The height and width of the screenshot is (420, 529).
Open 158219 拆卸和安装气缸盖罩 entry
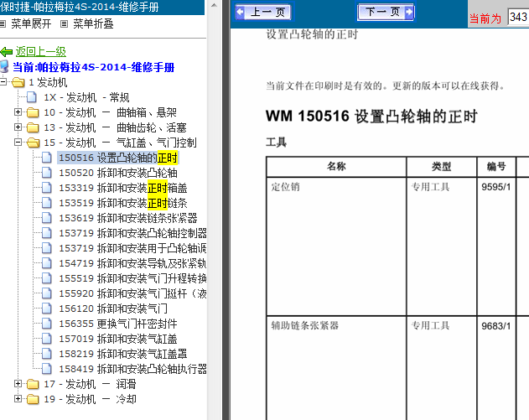click(123, 354)
